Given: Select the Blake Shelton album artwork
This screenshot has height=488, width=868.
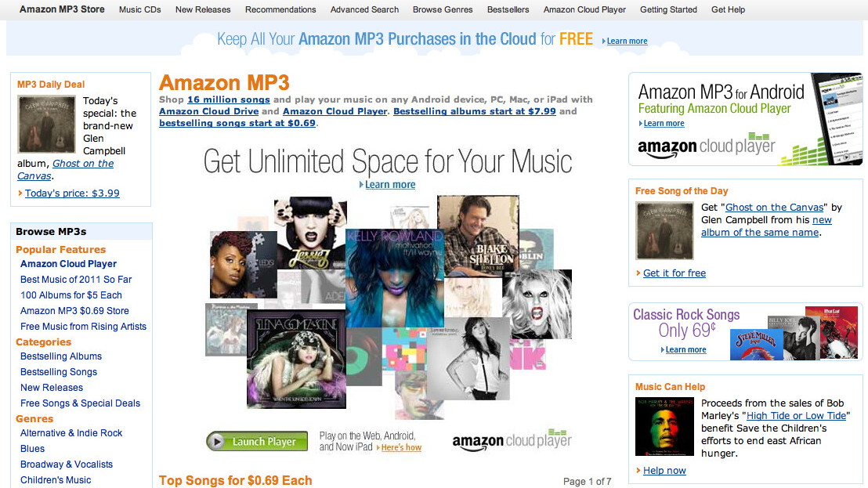Looking at the screenshot, I should point(478,235).
